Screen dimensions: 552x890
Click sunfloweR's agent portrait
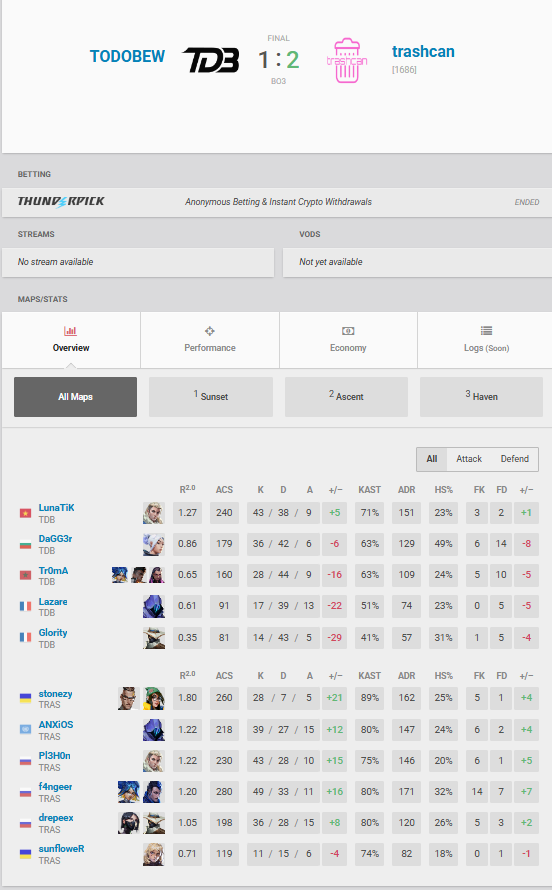[x=153, y=854]
